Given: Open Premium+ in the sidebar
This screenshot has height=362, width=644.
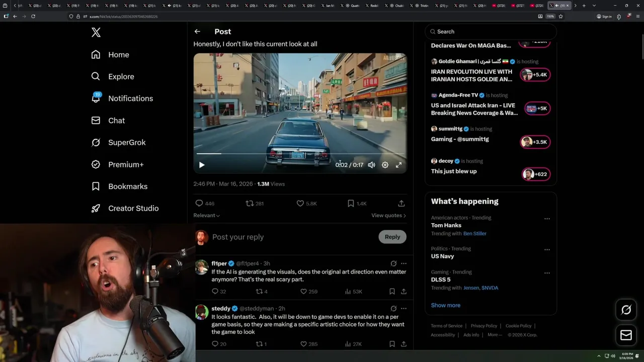Looking at the screenshot, I should 117,164.
